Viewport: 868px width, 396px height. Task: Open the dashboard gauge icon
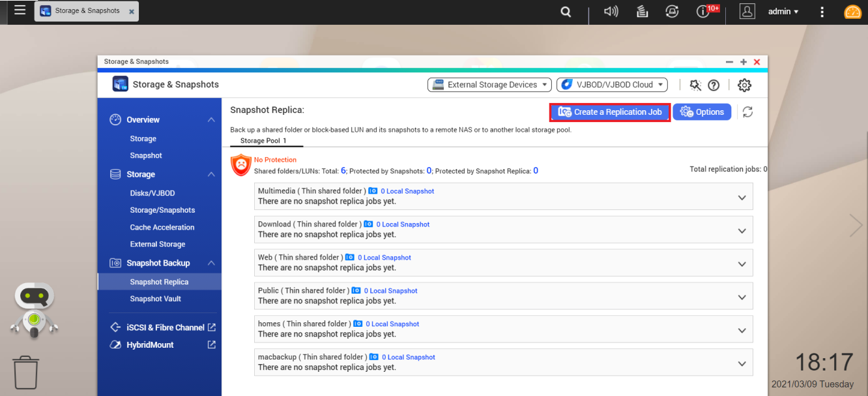point(852,12)
